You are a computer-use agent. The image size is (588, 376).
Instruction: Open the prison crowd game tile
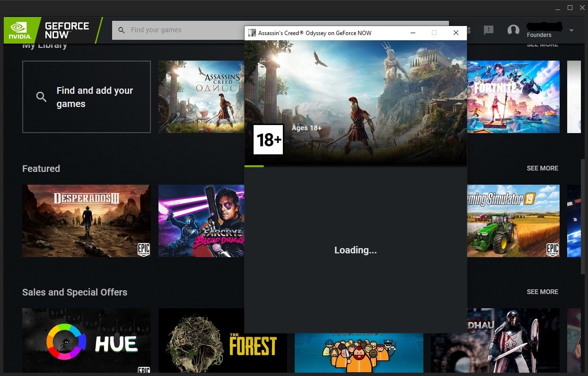[359, 353]
